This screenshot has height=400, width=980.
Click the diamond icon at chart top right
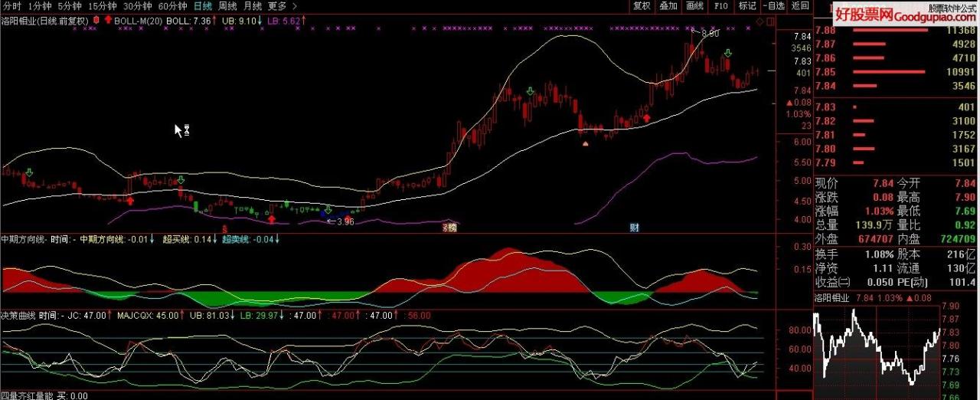pyautogui.click(x=759, y=21)
